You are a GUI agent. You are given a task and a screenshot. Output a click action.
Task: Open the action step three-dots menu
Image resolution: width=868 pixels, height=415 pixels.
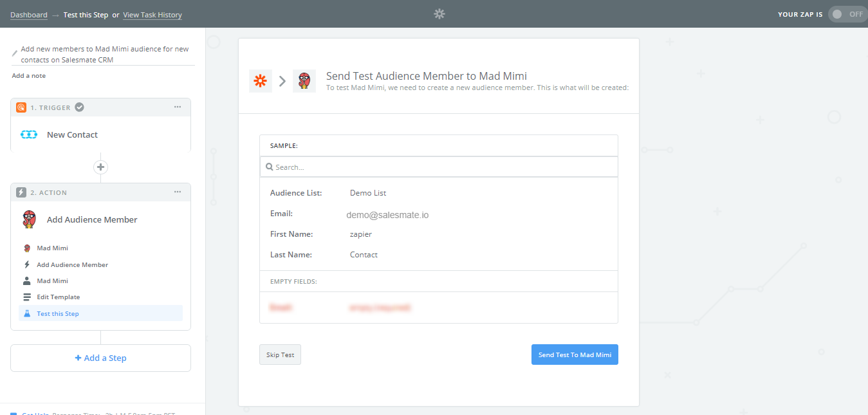[x=178, y=192]
